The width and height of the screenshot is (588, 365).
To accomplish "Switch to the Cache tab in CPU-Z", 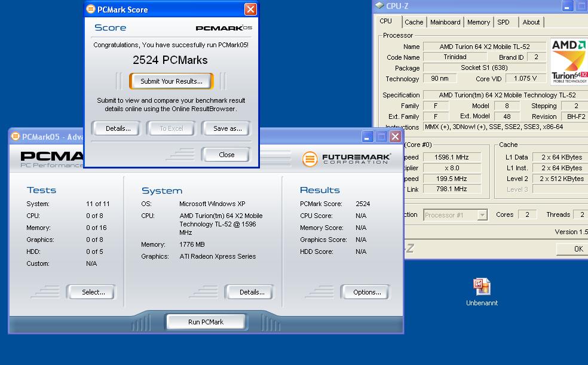I will (414, 22).
